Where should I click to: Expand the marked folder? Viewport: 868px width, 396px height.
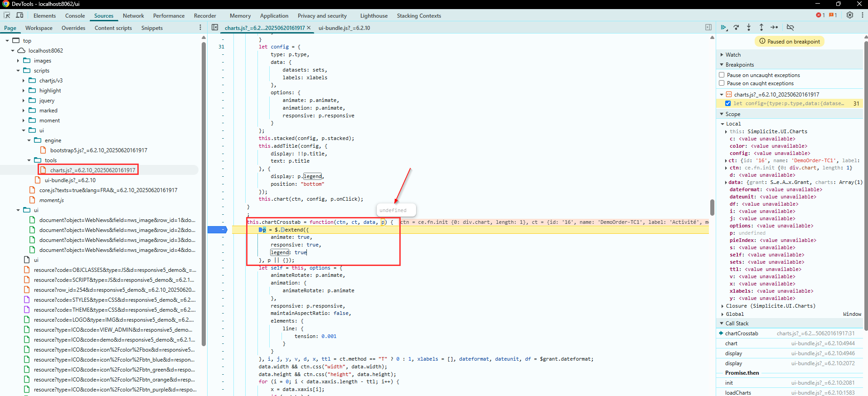24,110
